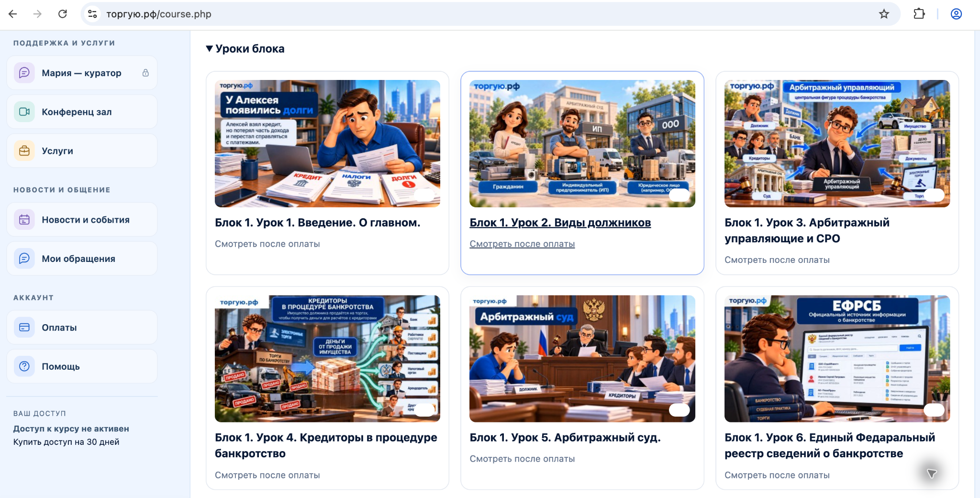The width and height of the screenshot is (980, 498).
Task: Open Урок 4. Кредиторы в процедуре банкротство title
Action: [326, 445]
